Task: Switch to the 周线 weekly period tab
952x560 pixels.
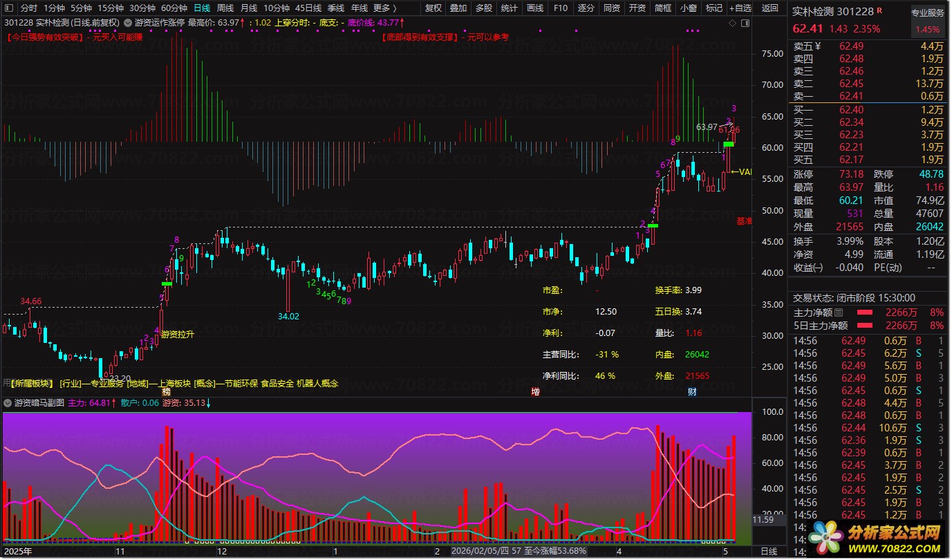Action: point(225,8)
